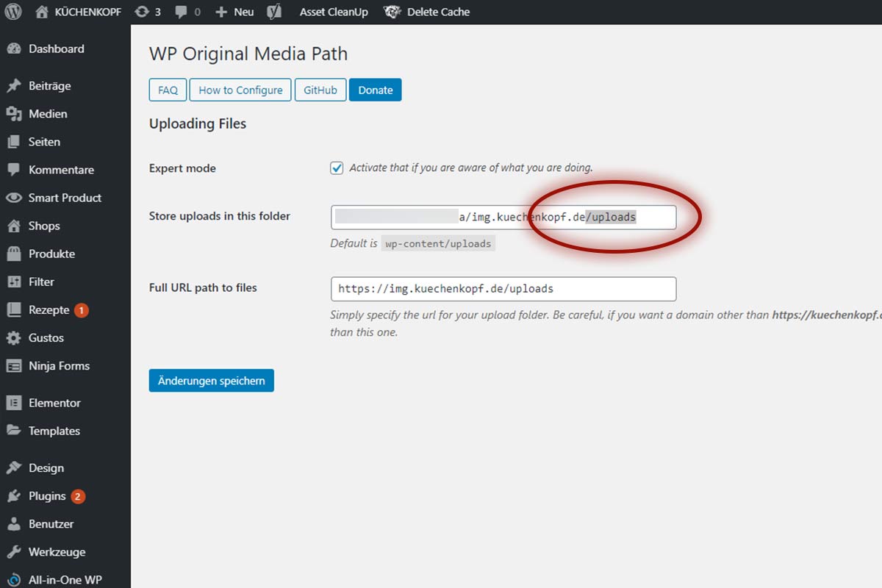Image resolution: width=882 pixels, height=588 pixels.
Task: Click the Shops pin icon
Action: tap(13, 226)
